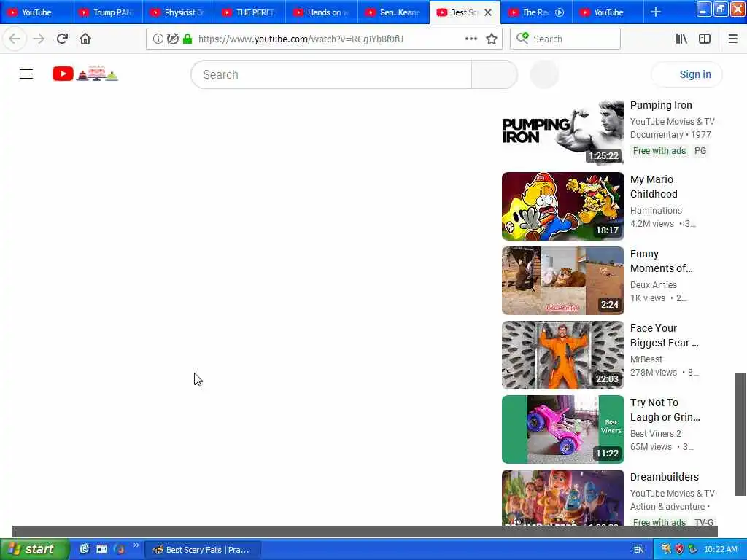Show site information icon in address bar
This screenshot has height=560, width=747.
pos(158,39)
